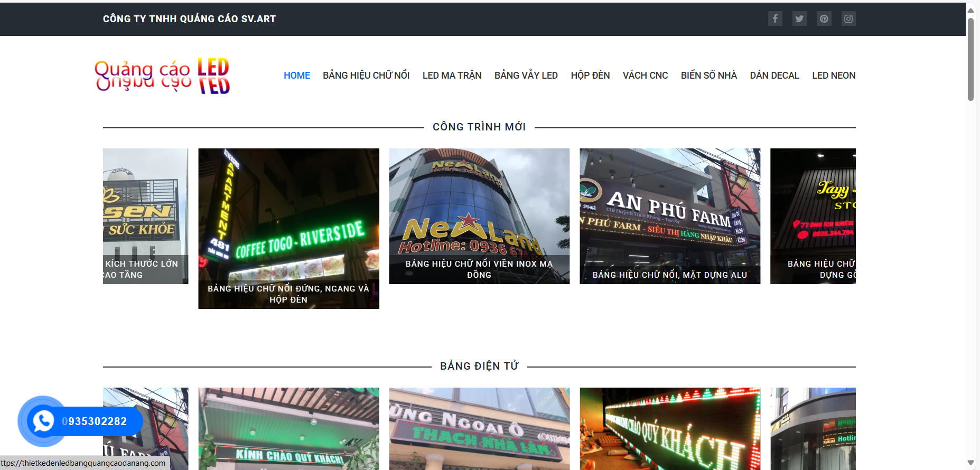The height and width of the screenshot is (470, 980).
Task: Open LED NEON menu
Action: pos(834,76)
